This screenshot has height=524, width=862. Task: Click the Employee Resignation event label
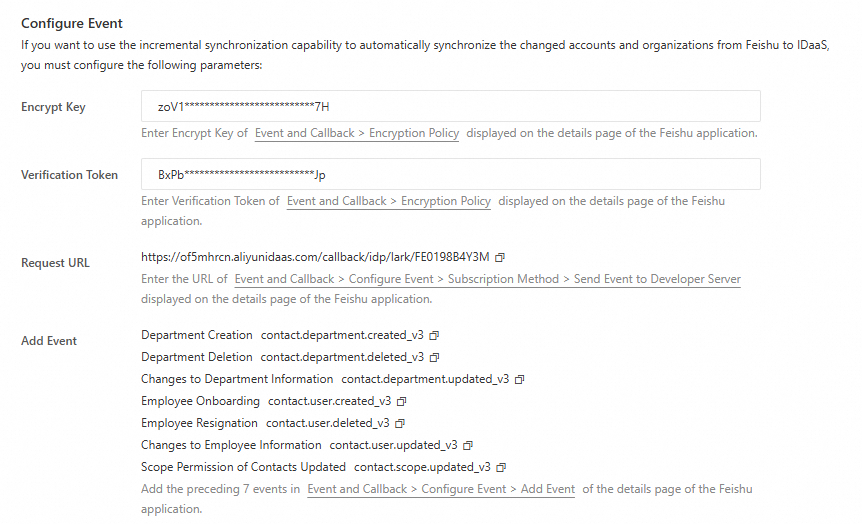(199, 423)
